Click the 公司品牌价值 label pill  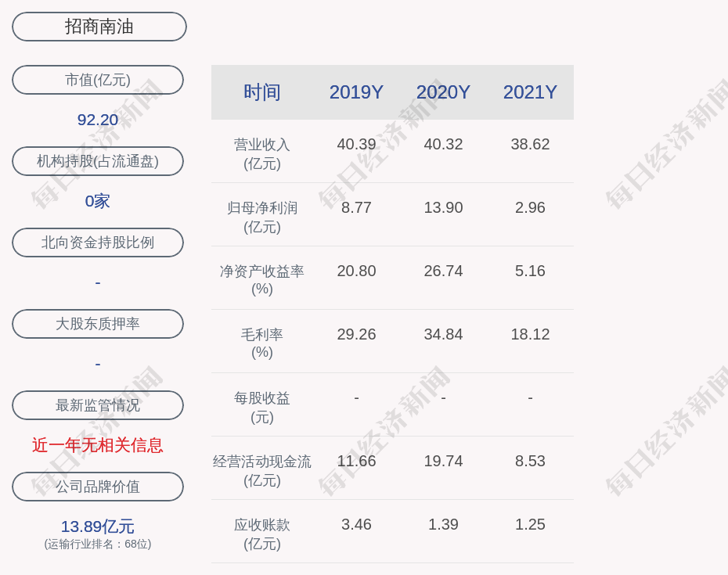[x=98, y=487]
